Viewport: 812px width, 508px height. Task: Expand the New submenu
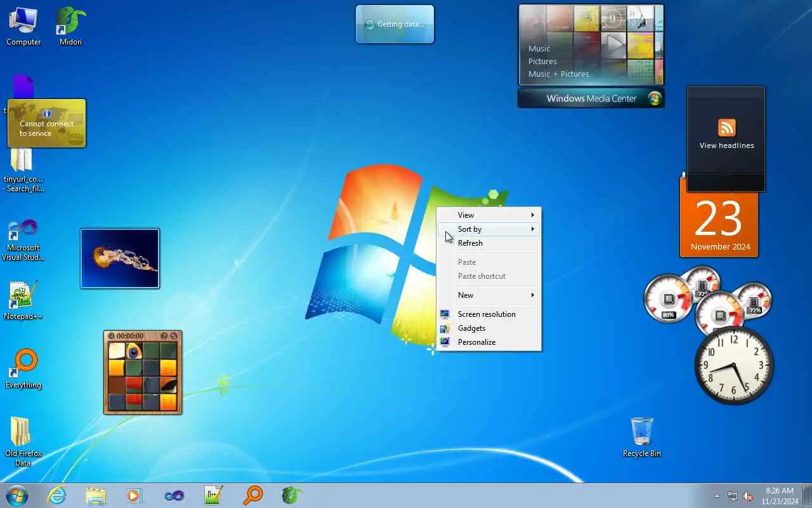coord(489,295)
